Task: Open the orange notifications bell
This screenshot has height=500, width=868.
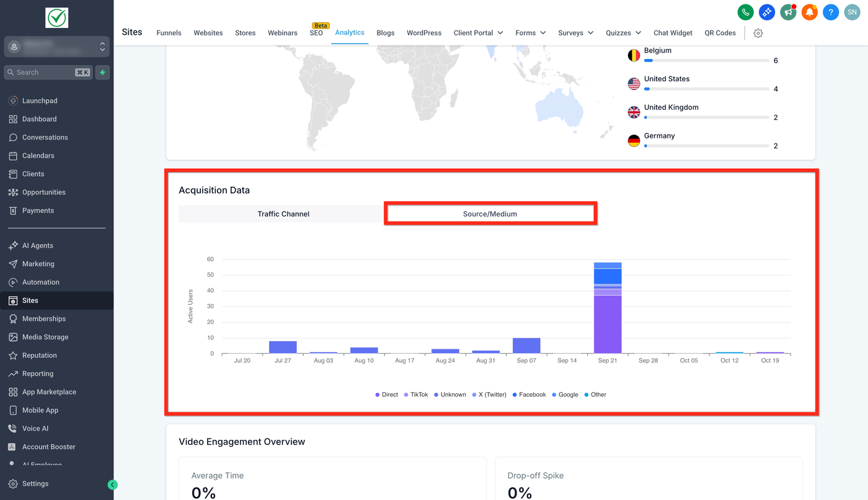Action: [809, 12]
